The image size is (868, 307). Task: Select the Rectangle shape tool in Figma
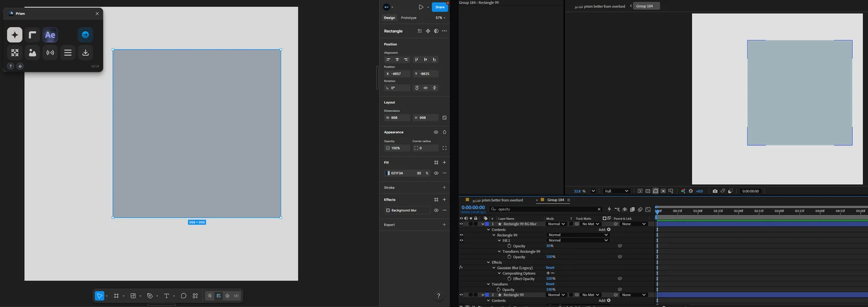pyautogui.click(x=133, y=296)
